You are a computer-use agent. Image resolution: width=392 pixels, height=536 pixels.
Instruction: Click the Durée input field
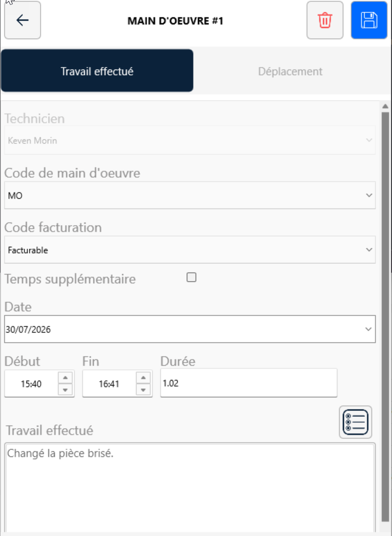coord(249,383)
